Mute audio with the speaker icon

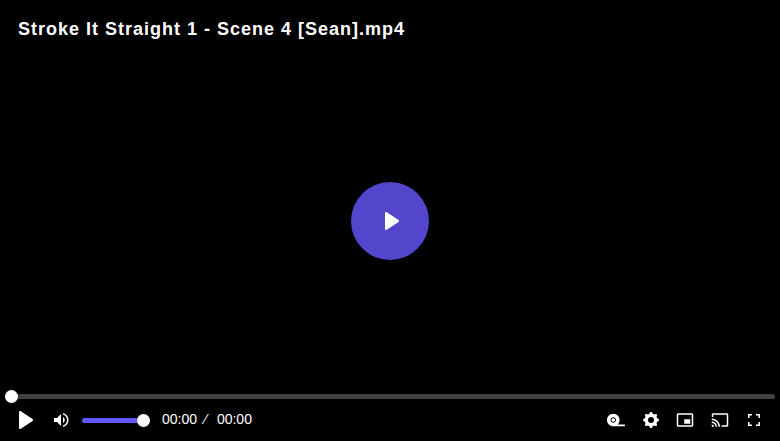(x=61, y=420)
